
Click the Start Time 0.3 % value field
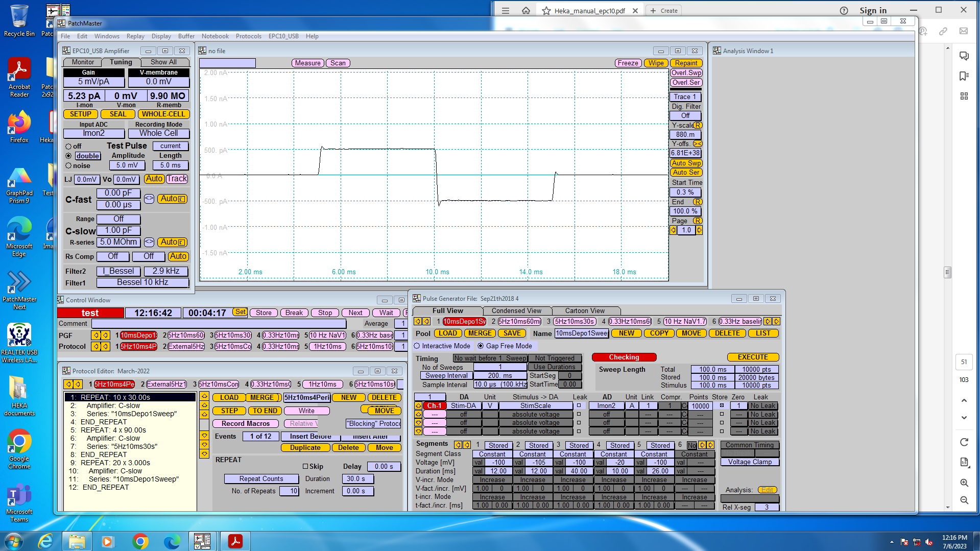(x=685, y=193)
